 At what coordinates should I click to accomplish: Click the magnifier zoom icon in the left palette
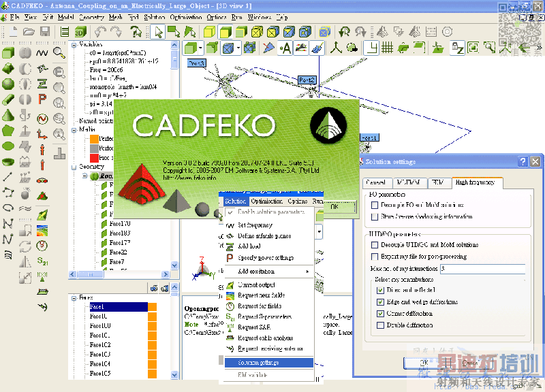[x=59, y=53]
